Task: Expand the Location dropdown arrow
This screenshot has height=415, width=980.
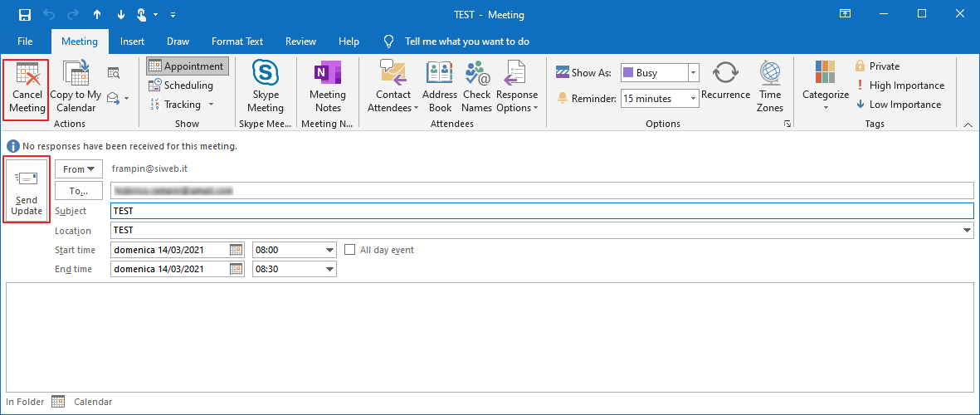Action: 968,231
